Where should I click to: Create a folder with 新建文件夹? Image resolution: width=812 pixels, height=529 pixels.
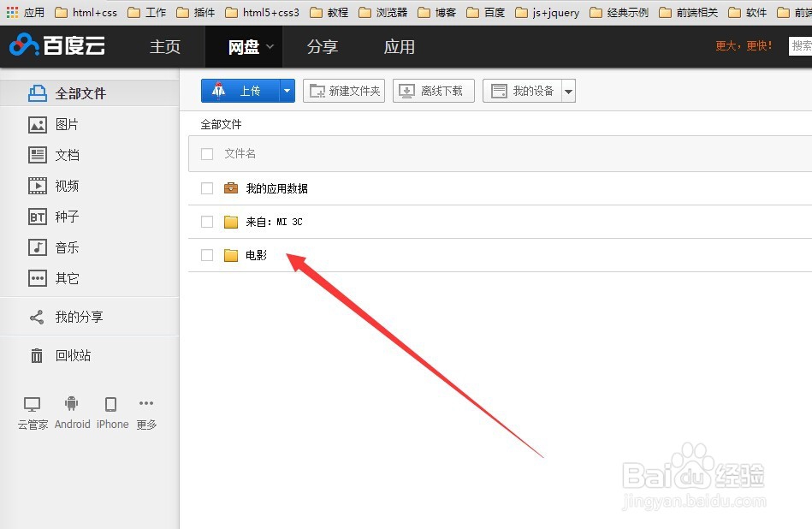[x=343, y=90]
